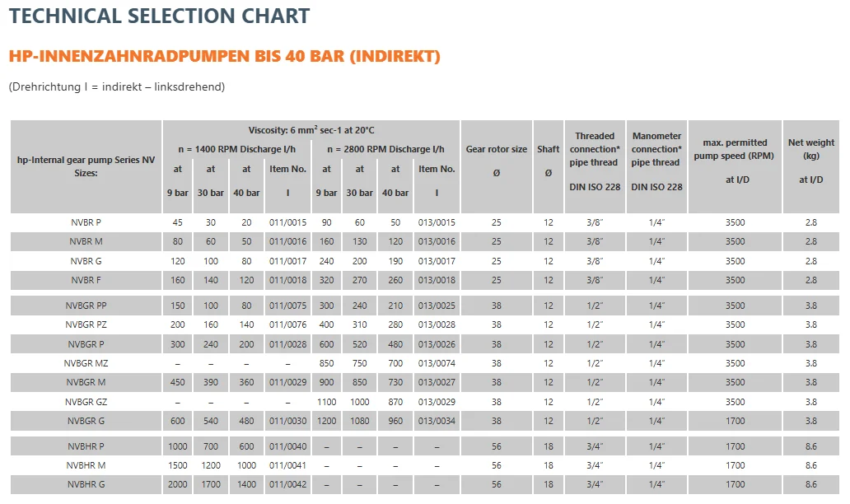Click n = 1400 RPM Discharge header

pyautogui.click(x=236, y=149)
